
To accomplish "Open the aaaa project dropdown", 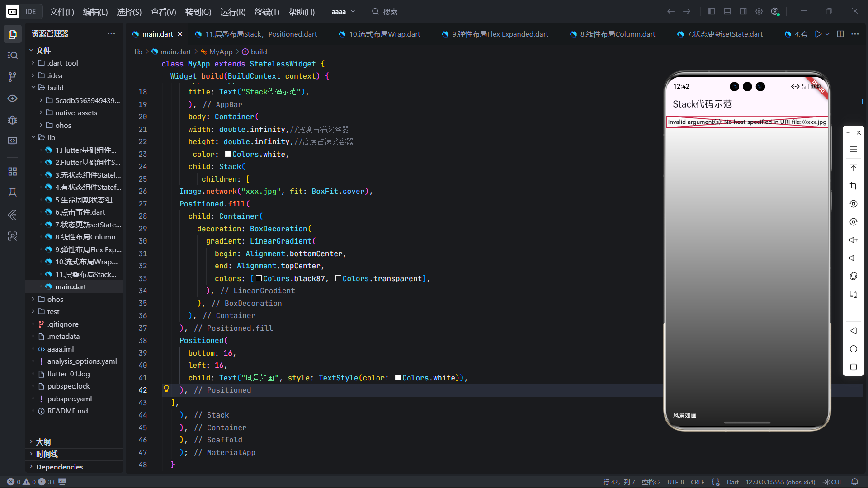I will (x=343, y=12).
